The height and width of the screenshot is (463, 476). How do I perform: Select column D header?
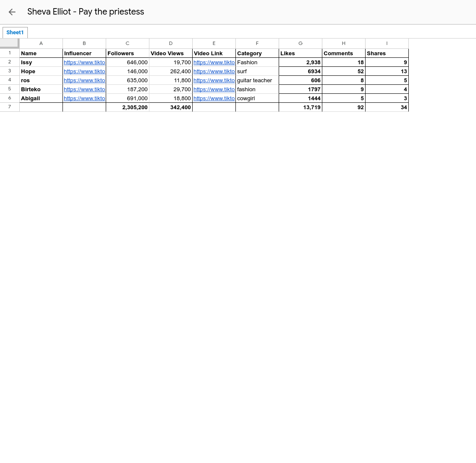click(171, 43)
